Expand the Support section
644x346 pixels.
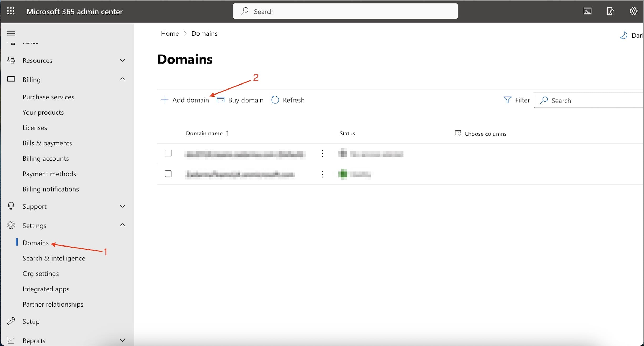point(122,206)
